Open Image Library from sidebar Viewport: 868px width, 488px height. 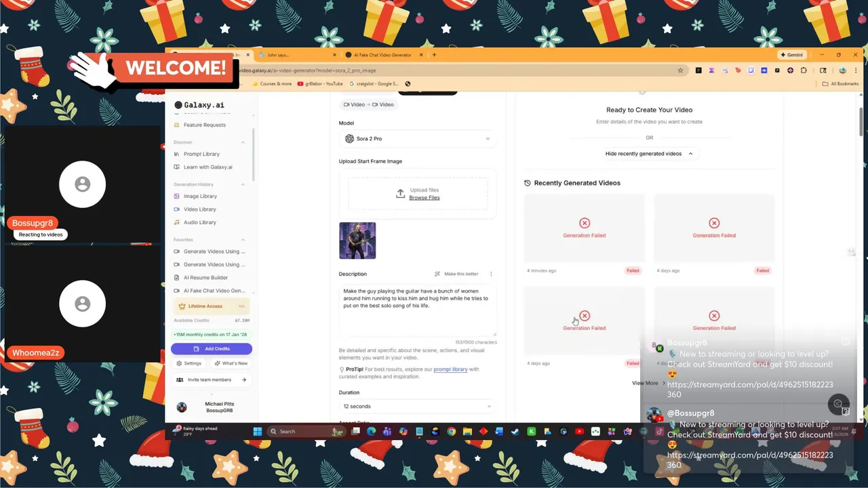tap(195, 196)
